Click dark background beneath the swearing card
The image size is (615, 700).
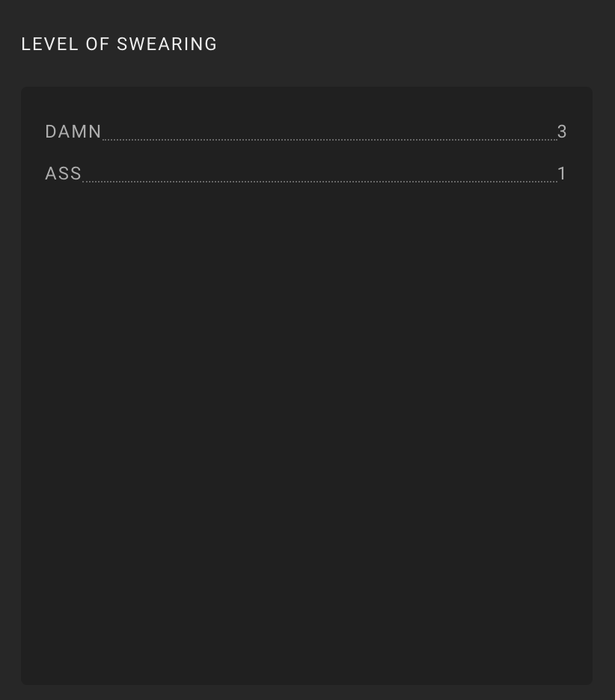[307, 693]
